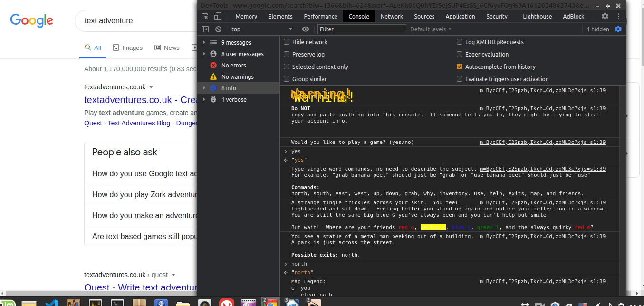Clear the console output

(218, 29)
